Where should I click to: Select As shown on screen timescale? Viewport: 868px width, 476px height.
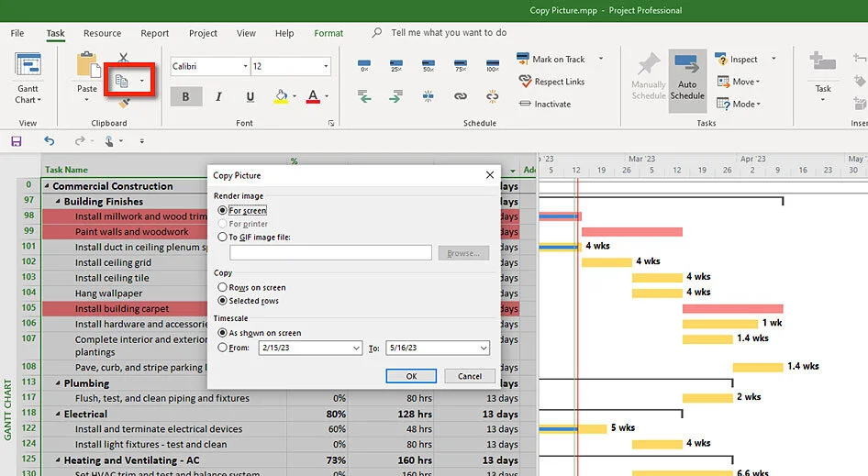(x=222, y=333)
